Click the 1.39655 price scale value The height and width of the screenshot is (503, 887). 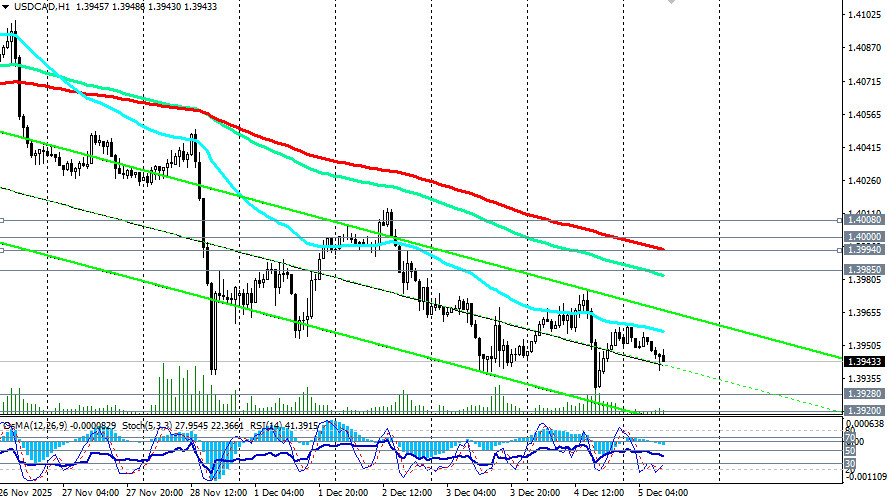click(865, 313)
